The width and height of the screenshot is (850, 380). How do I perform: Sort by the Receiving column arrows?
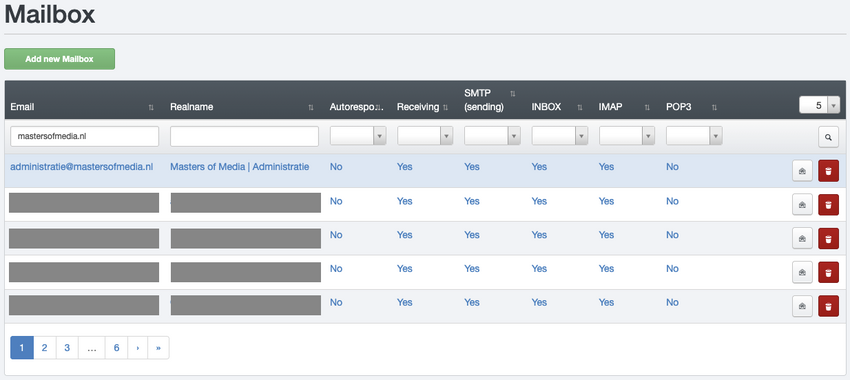click(445, 107)
